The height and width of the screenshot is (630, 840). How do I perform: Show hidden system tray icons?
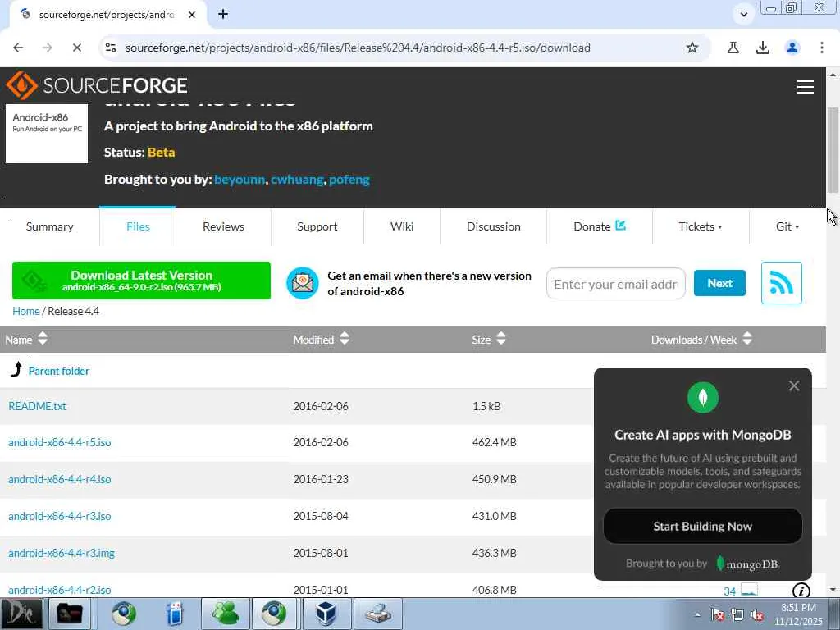pos(697,615)
